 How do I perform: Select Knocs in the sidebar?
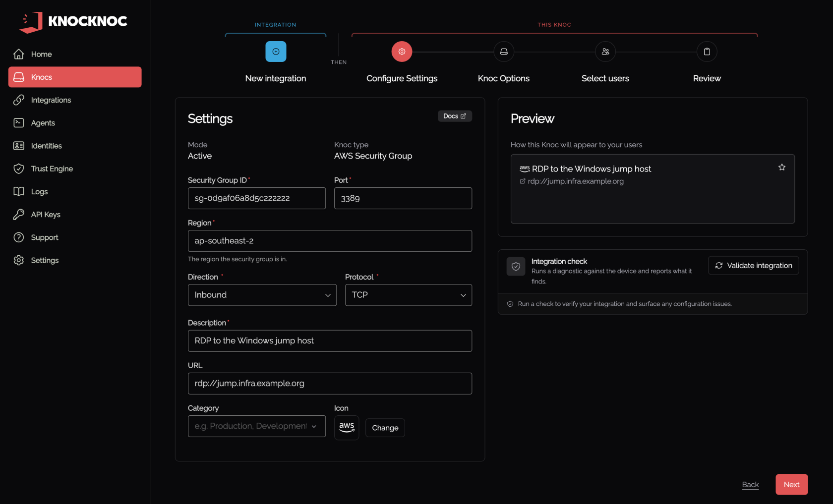click(x=75, y=77)
